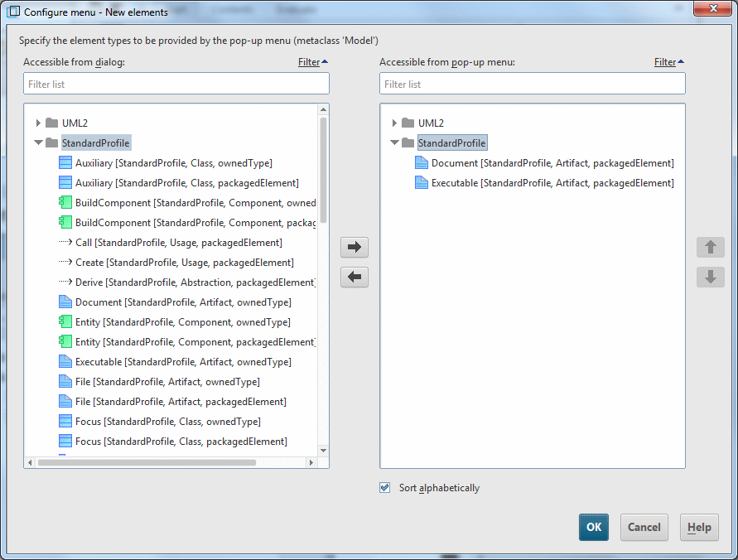
Task: Select the 'Call [StandardProfile, Usage, packagedElement]' row
Action: (x=179, y=243)
